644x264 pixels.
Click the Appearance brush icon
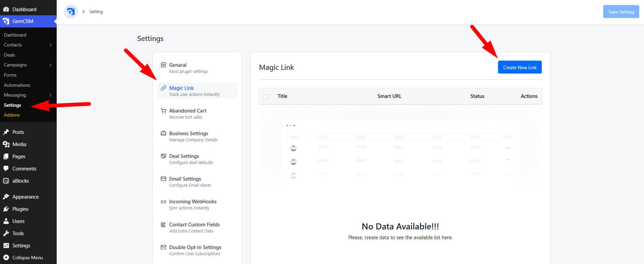[x=6, y=197]
